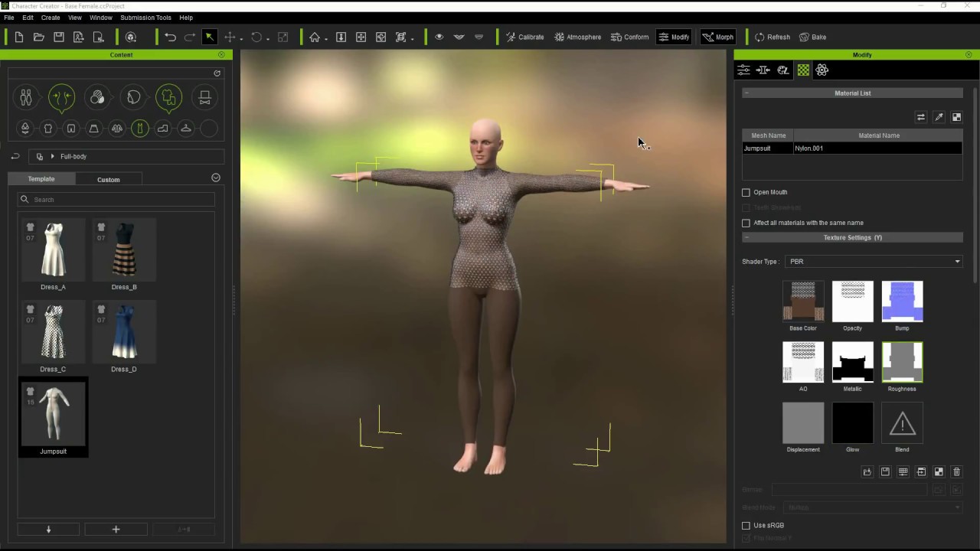Select the Hair category icon
980x551 pixels.
coord(133,97)
